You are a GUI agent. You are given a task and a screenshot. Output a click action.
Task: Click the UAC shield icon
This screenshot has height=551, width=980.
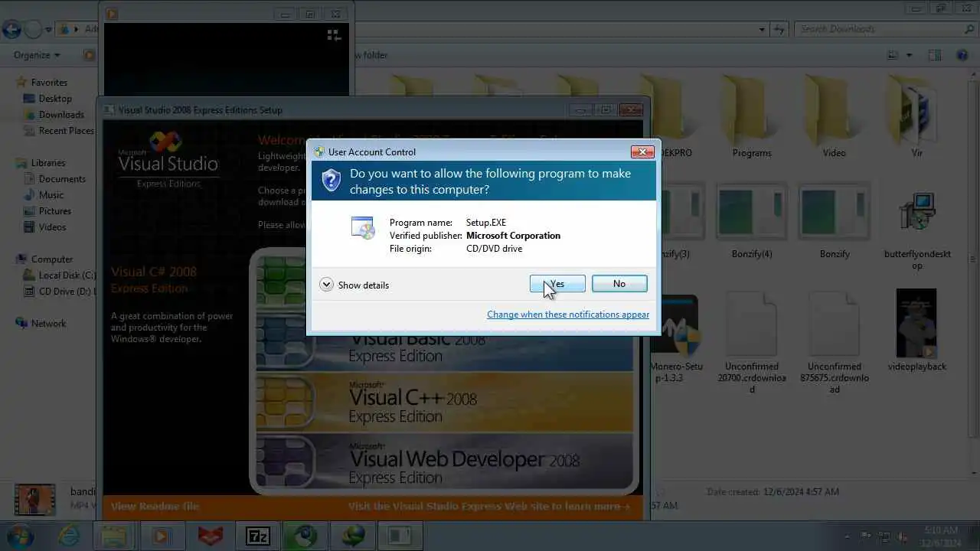pyautogui.click(x=331, y=180)
